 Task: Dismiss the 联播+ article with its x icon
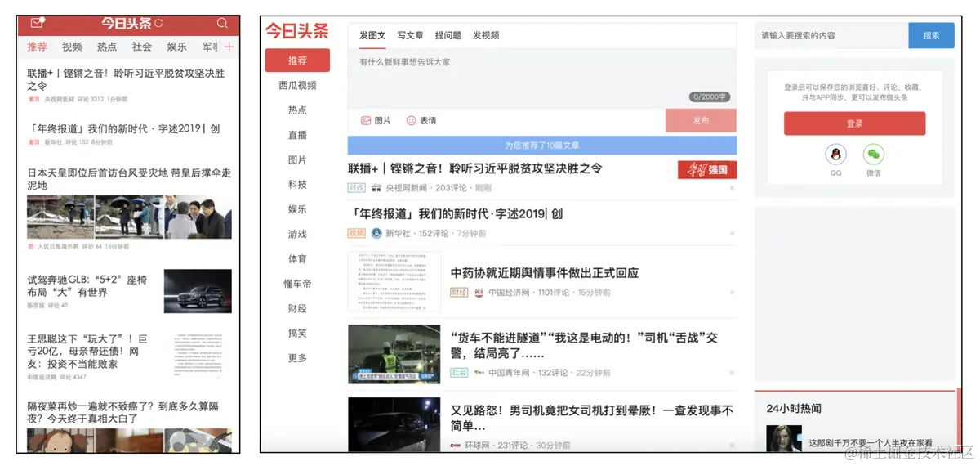[x=732, y=188]
